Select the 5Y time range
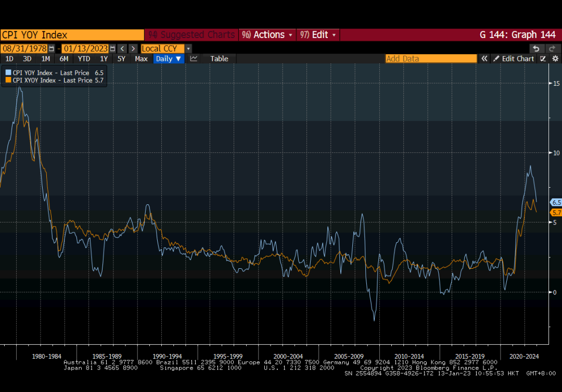562x392 pixels. coord(121,59)
